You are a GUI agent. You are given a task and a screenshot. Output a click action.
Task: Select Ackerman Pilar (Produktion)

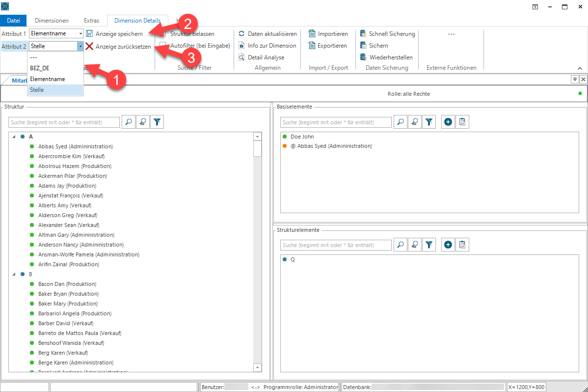[72, 176]
